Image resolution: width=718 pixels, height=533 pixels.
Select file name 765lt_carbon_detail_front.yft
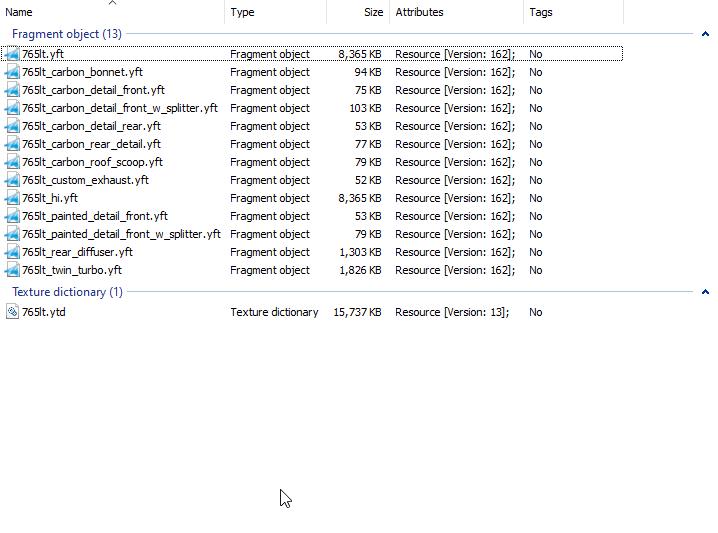coord(93,90)
